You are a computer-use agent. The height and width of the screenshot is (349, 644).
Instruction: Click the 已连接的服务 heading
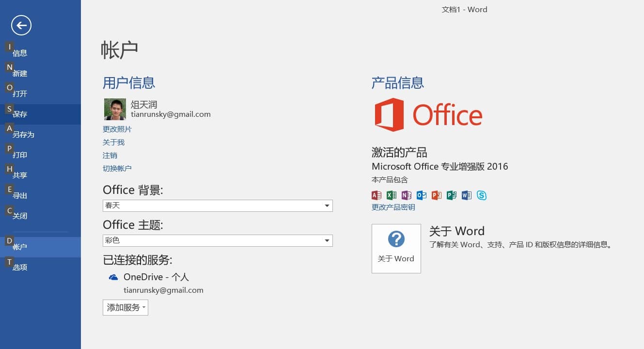coord(138,260)
